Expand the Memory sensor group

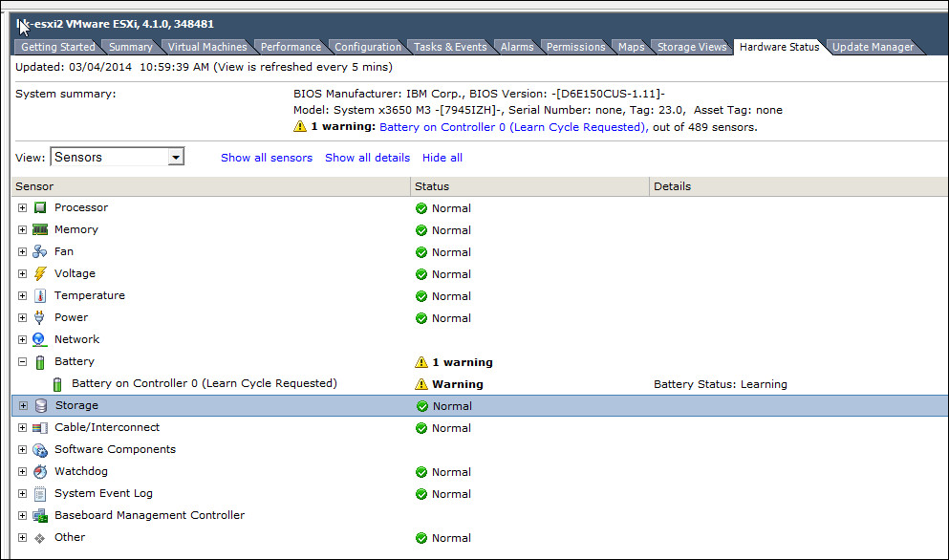22,230
